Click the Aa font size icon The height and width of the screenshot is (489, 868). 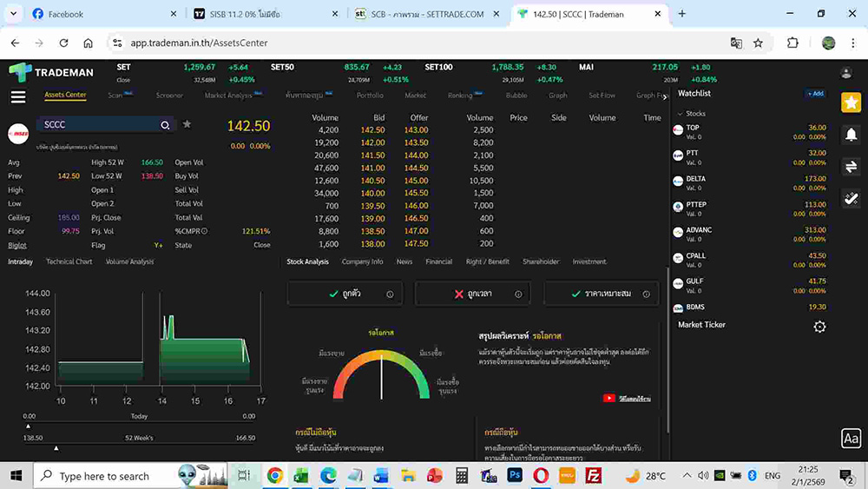click(x=851, y=439)
